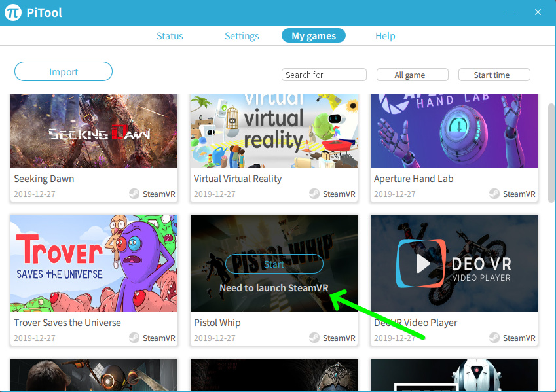Click the SteamVR label on Aperture Hand Lab card
Screen dimensions: 556x392
click(x=519, y=194)
